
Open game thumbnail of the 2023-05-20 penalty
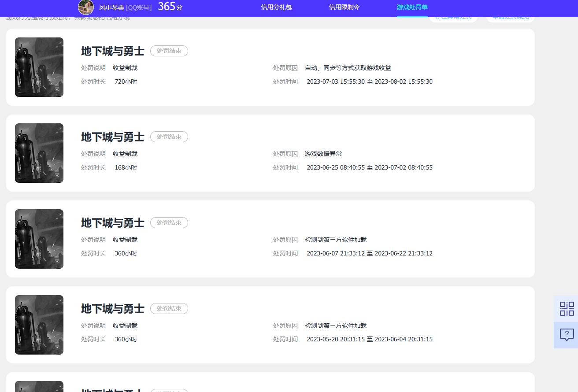[x=39, y=325]
